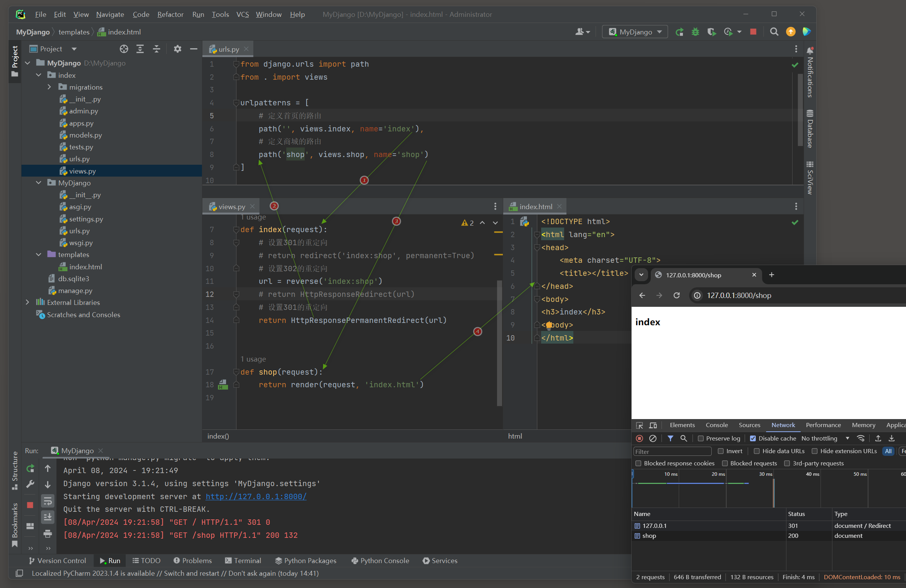Rerun server from Run panel green icon
Viewport: 906px width, 588px height.
tap(30, 468)
